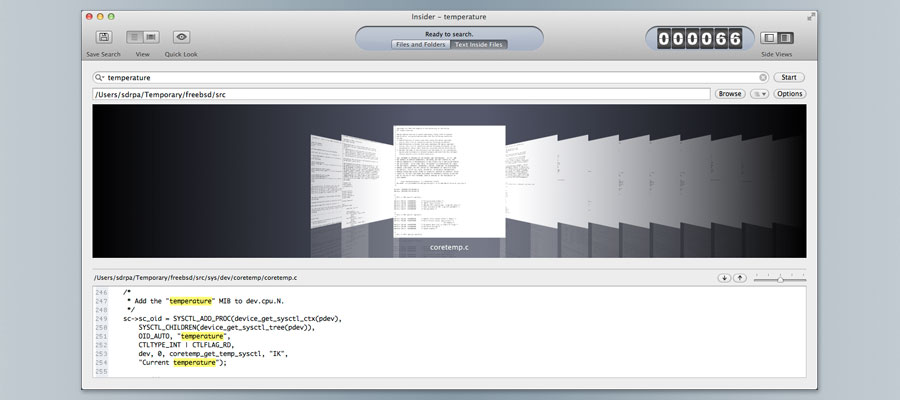Click the search folder path field
900x400 pixels.
click(x=400, y=94)
